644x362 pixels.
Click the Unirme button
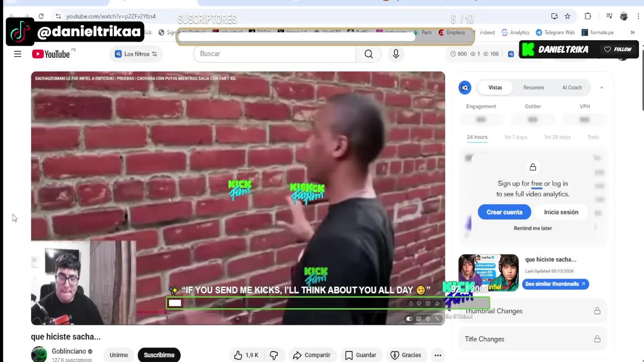click(x=119, y=355)
